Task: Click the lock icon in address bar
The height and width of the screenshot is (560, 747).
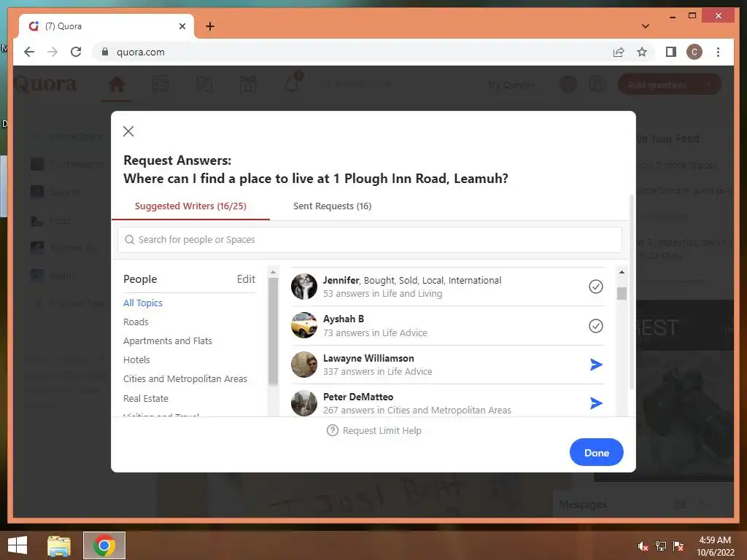Action: [105, 52]
